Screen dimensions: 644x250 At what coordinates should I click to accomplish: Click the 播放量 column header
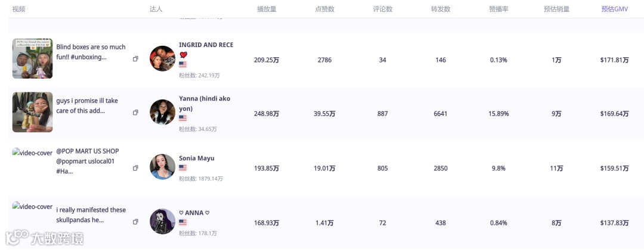tap(267, 9)
